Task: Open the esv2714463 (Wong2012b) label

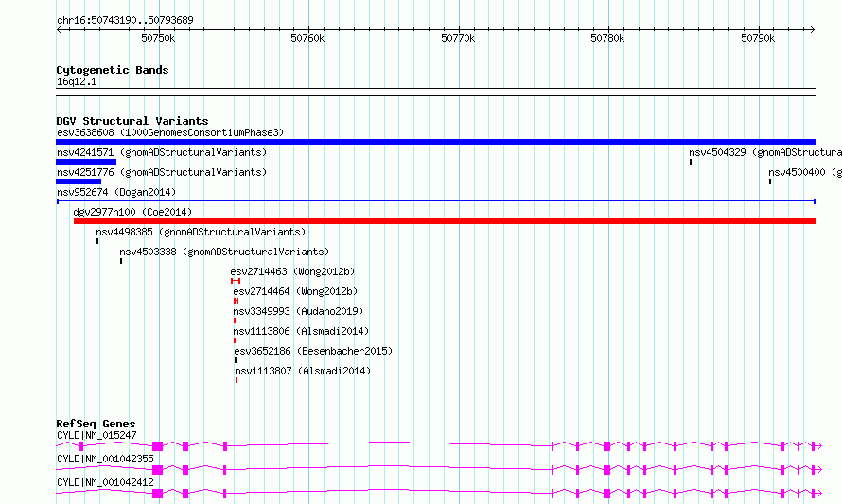Action: click(x=292, y=271)
